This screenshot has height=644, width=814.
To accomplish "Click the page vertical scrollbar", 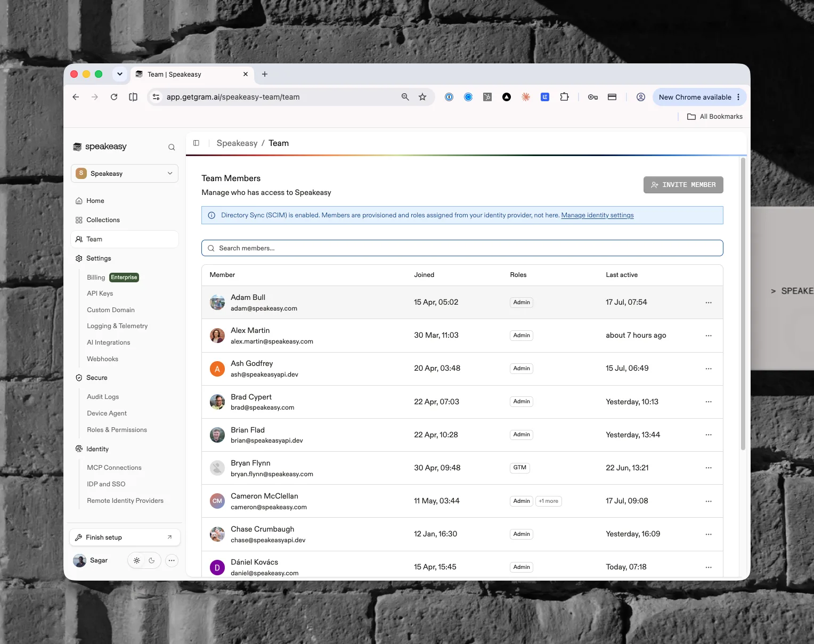I will [743, 304].
